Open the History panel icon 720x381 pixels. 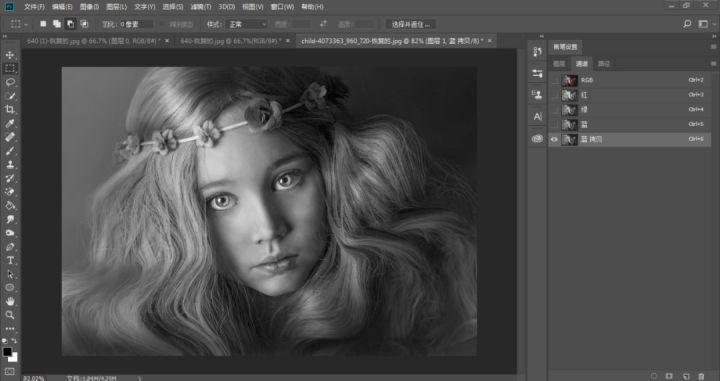(x=537, y=51)
